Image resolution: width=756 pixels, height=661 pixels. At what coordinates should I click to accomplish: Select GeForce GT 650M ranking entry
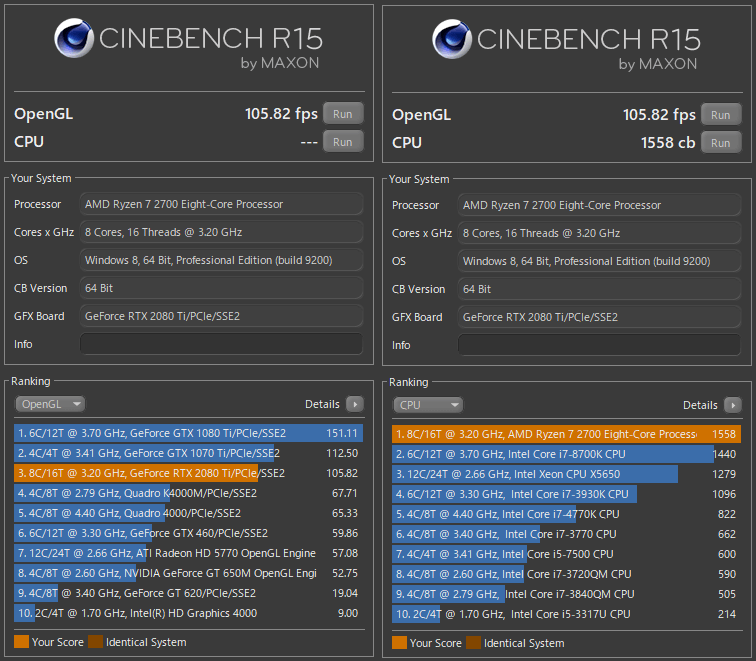(x=189, y=573)
